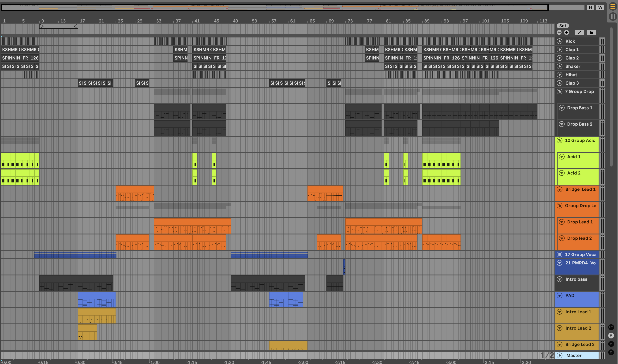
Task: Select the Bridge Lead 2 track header
Action: [x=579, y=344]
